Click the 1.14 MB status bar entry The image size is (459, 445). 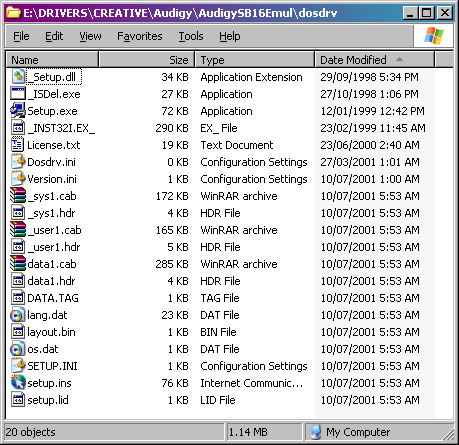pyautogui.click(x=248, y=432)
